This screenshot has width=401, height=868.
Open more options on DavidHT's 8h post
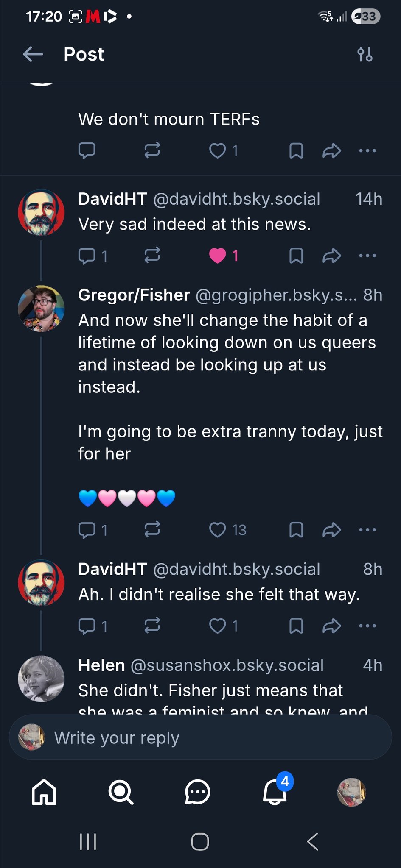click(367, 626)
